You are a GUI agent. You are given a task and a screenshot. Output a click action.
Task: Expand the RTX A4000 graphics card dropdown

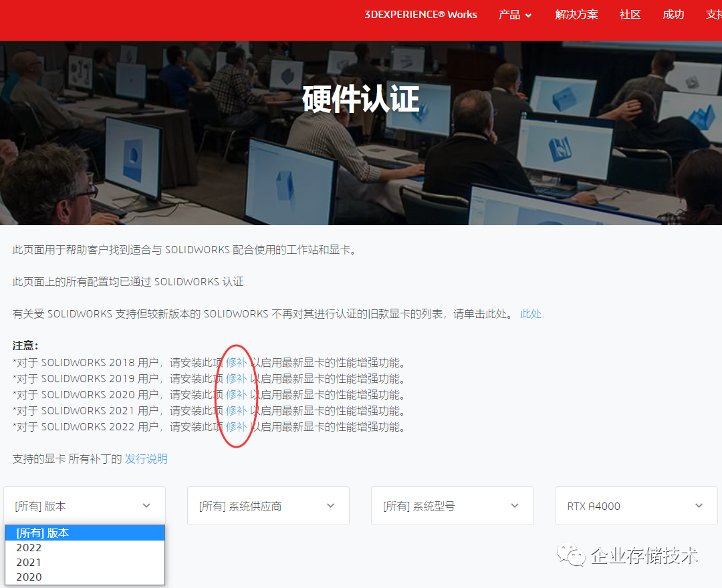[636, 506]
